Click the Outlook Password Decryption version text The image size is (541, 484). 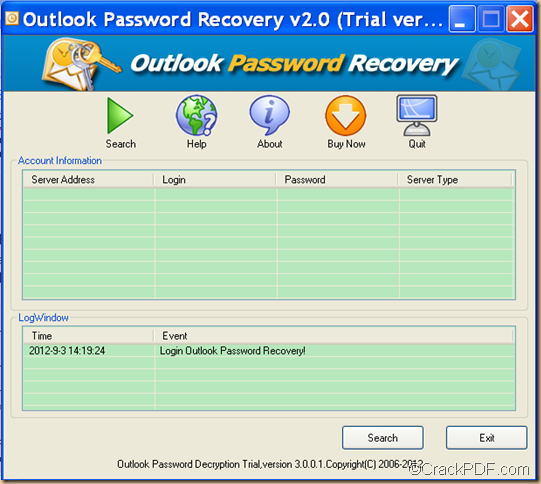click(270, 464)
